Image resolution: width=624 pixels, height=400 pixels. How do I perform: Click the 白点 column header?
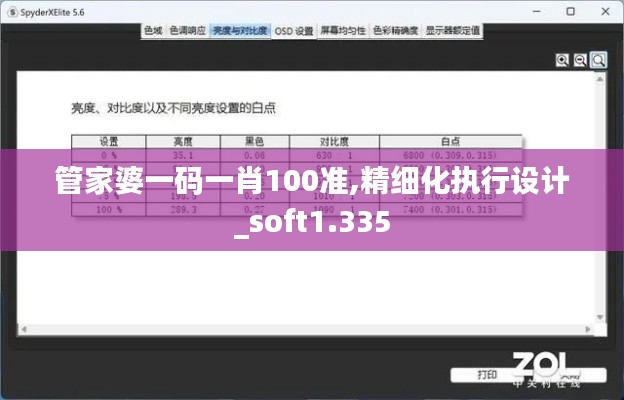[450, 142]
